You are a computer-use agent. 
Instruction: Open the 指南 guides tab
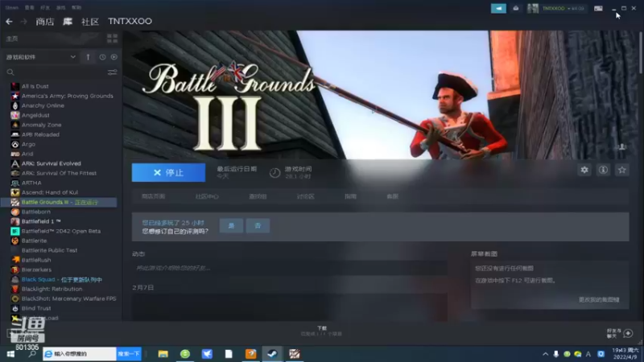[350, 196]
